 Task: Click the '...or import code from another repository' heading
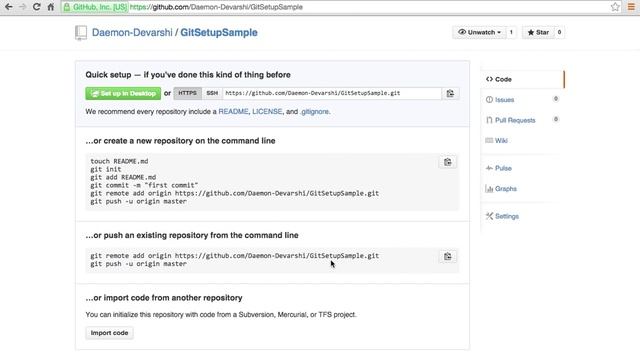(x=164, y=298)
